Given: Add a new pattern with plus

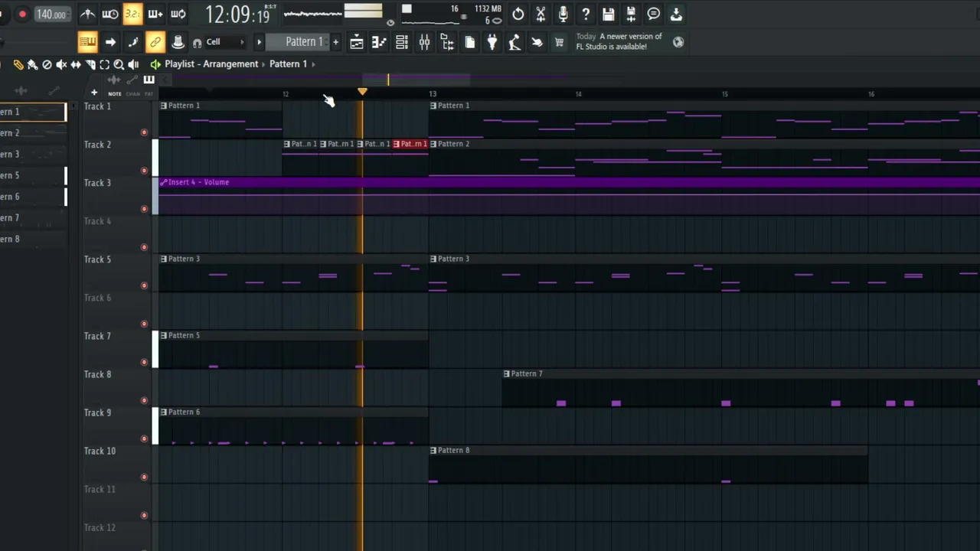Looking at the screenshot, I should [335, 42].
